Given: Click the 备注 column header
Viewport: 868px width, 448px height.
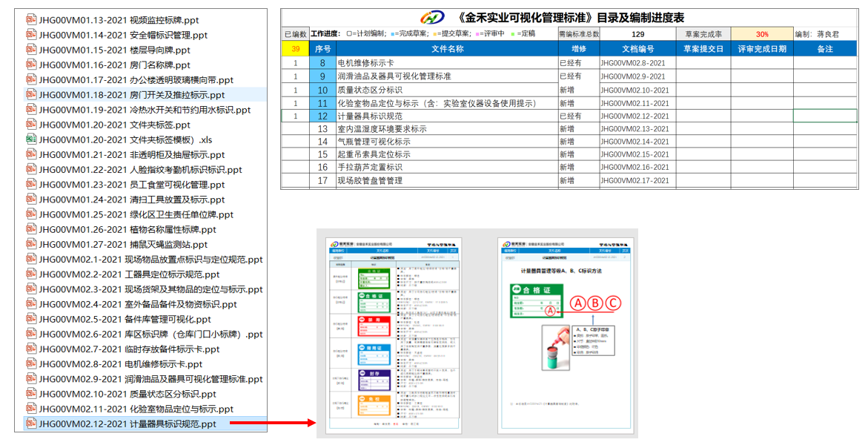Looking at the screenshot, I should tap(825, 49).
